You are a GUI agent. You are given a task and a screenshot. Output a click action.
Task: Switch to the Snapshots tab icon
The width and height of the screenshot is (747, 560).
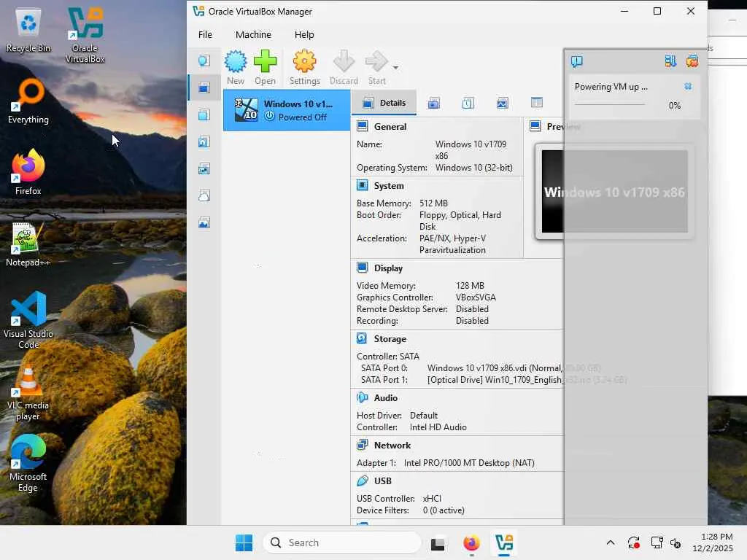pyautogui.click(x=433, y=103)
